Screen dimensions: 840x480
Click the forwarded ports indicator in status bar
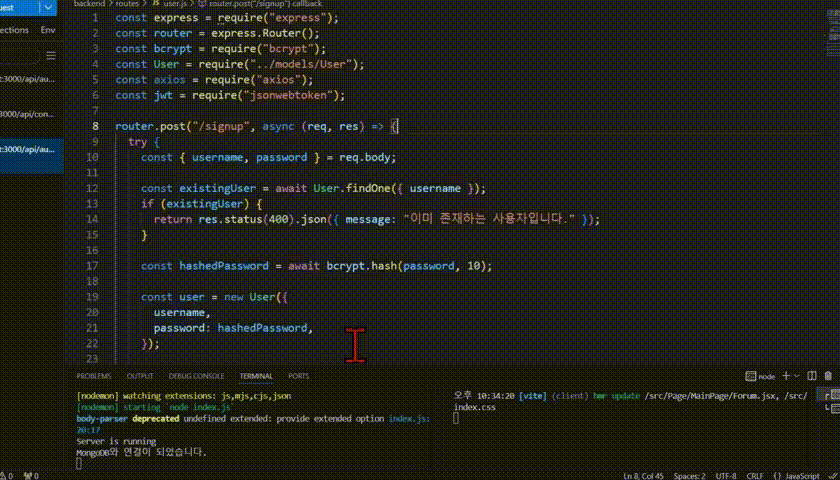(32, 476)
